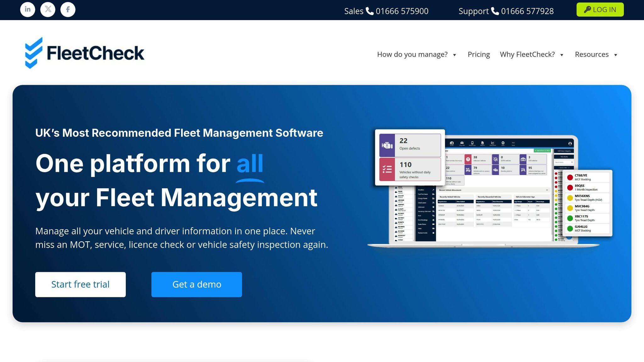The height and width of the screenshot is (362, 644).
Task: Click 'your Fleet Management' headline line
Action: click(176, 198)
